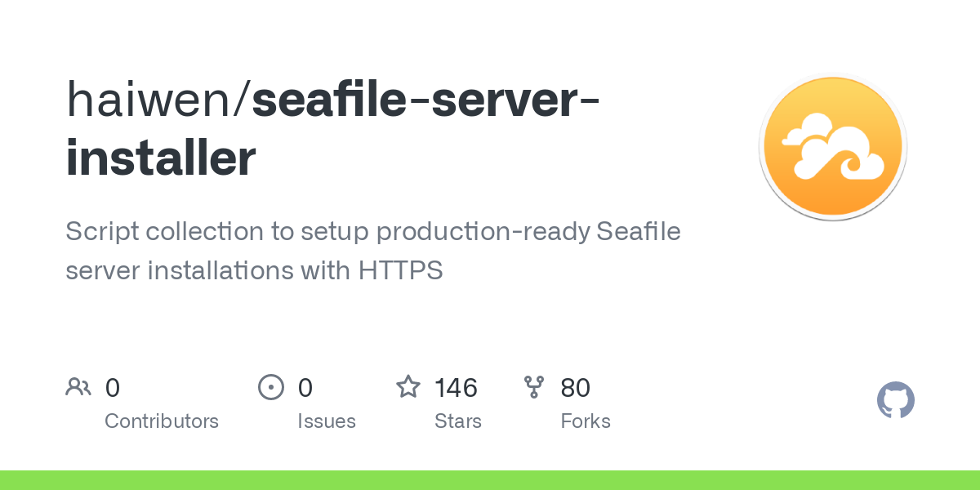Click the orange Seafile cloud logo

[x=832, y=148]
